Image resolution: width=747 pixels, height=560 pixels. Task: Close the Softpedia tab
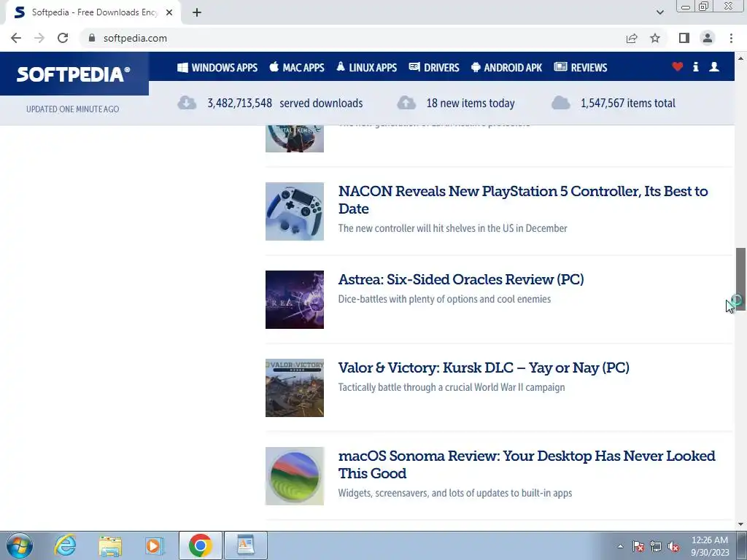[169, 12]
